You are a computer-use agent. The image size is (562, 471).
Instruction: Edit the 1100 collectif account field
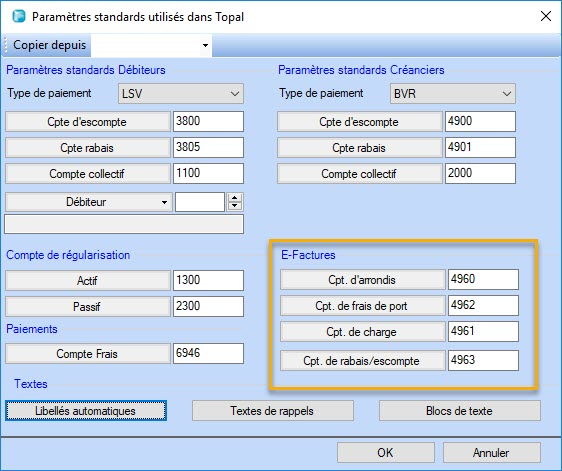coord(208,173)
